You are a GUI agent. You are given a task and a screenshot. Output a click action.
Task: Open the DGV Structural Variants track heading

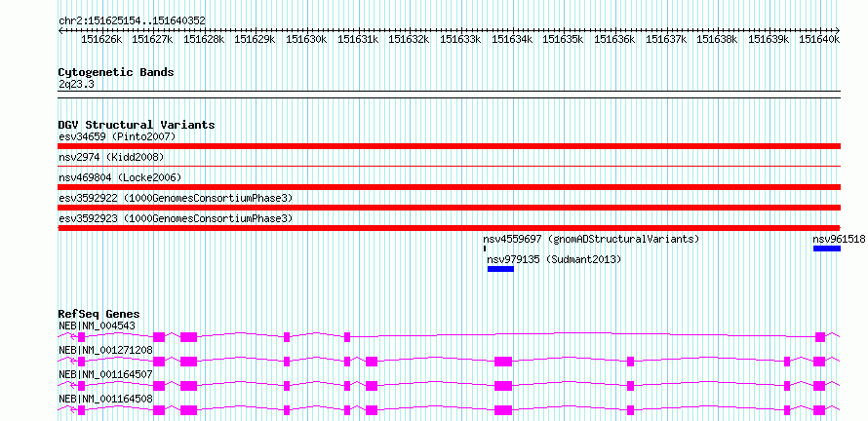click(x=137, y=125)
